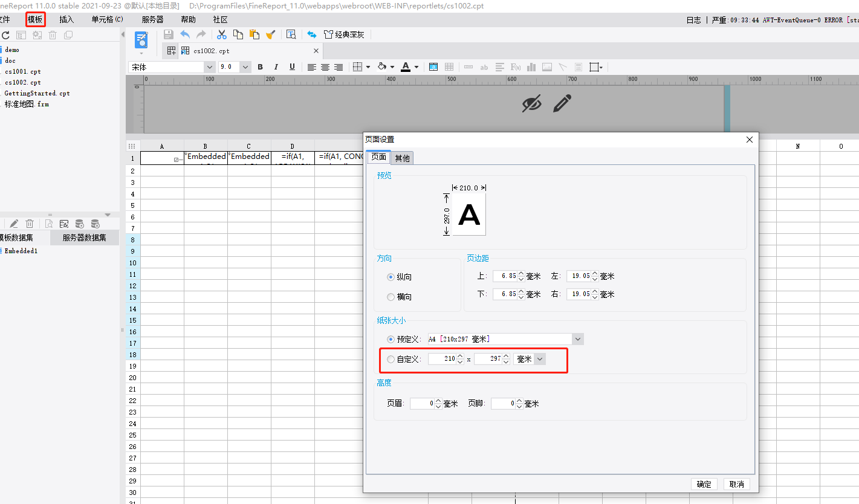Click the paint bucket fill color
Image resolution: width=859 pixels, height=504 pixels.
(382, 67)
